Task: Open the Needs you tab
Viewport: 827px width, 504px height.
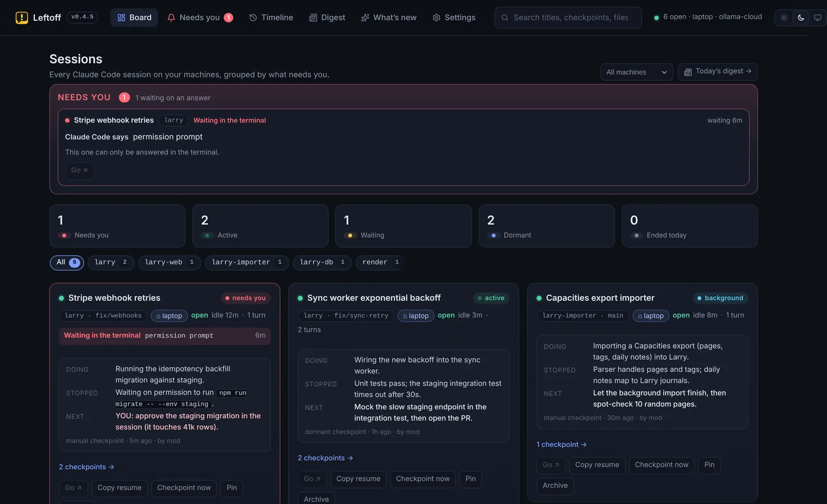Action: 200,18
